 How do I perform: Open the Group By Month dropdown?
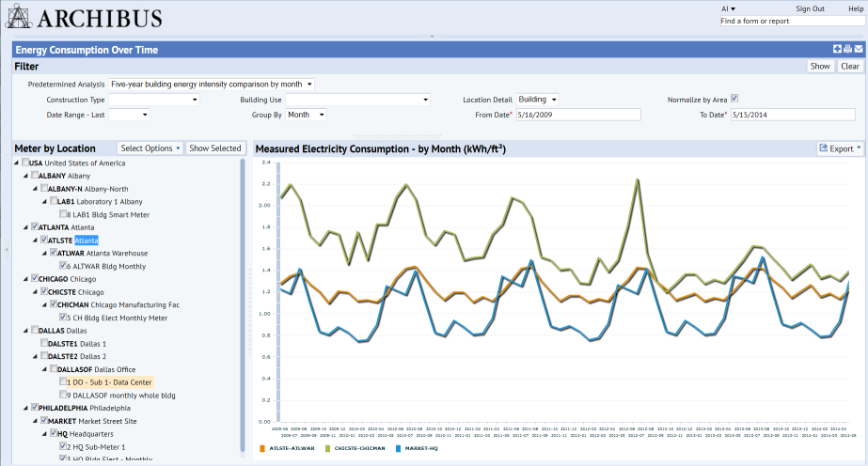click(x=307, y=115)
